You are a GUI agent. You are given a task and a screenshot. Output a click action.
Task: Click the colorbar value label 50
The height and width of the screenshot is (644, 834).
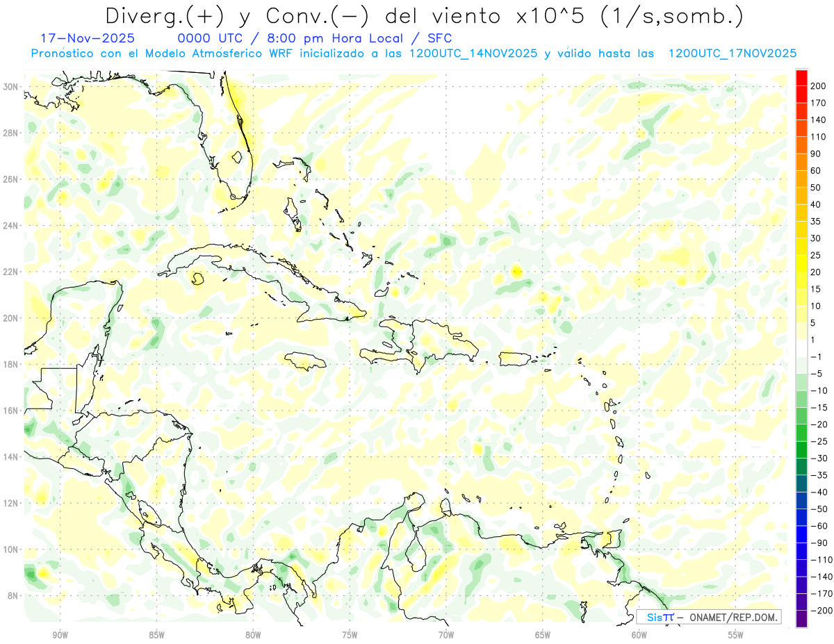coord(817,188)
